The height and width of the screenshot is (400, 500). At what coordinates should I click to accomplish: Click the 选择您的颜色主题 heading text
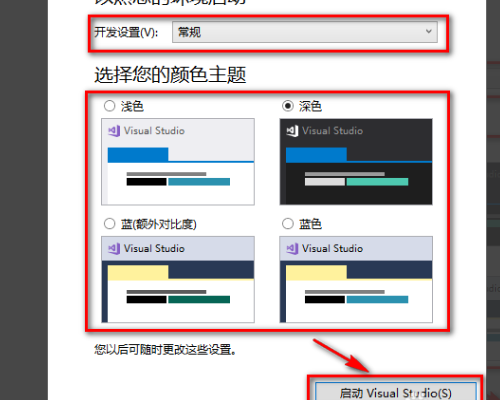click(170, 75)
